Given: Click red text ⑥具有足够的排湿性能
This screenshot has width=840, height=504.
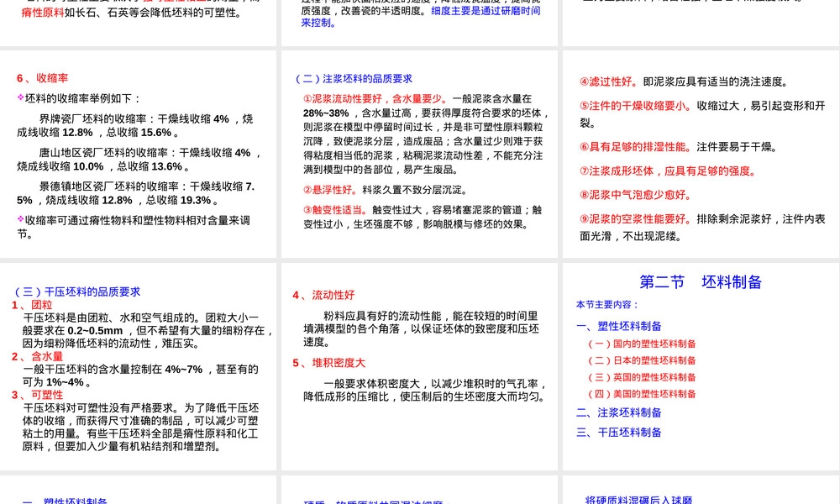Looking at the screenshot, I should point(635,147).
